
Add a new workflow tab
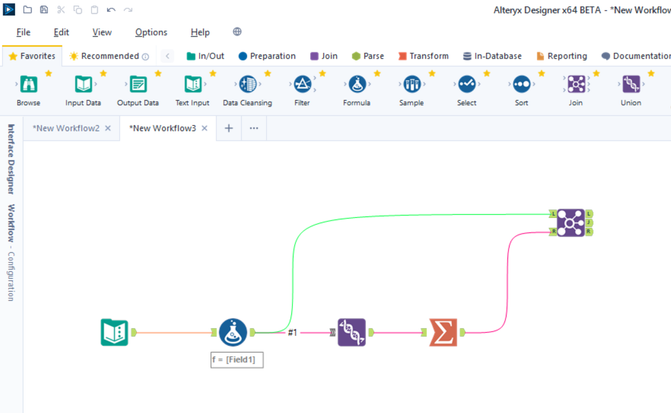tap(229, 128)
